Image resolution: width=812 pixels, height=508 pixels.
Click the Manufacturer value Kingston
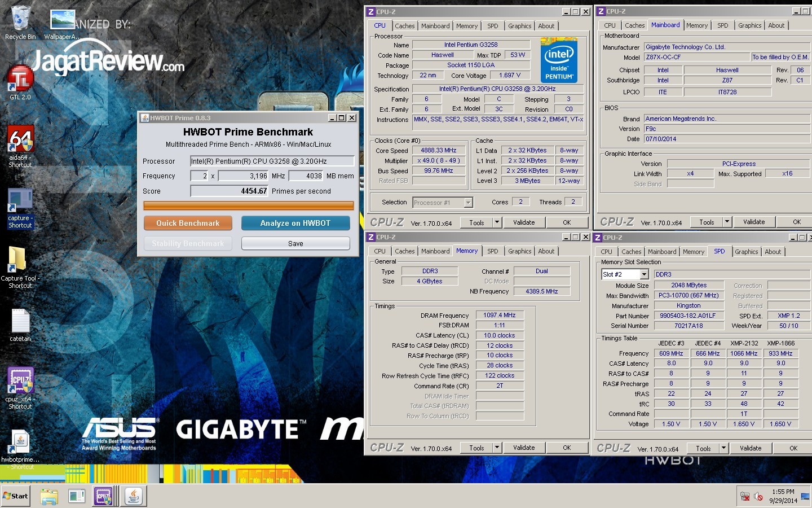click(689, 306)
